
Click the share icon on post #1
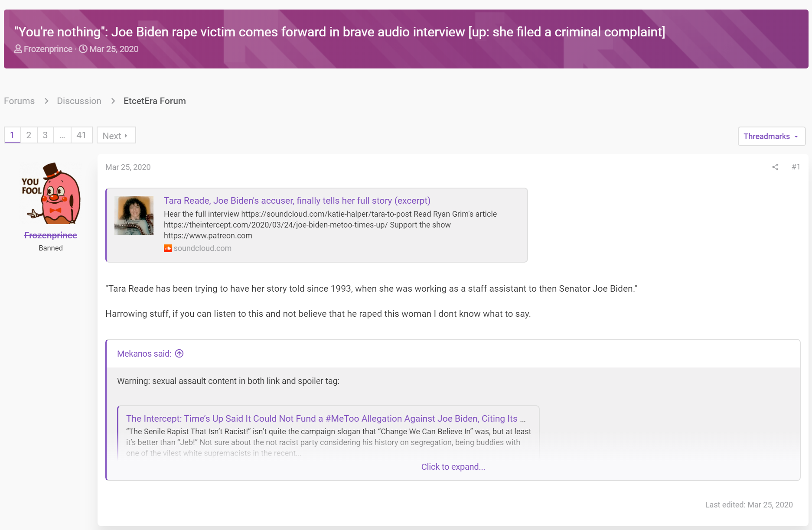click(775, 167)
